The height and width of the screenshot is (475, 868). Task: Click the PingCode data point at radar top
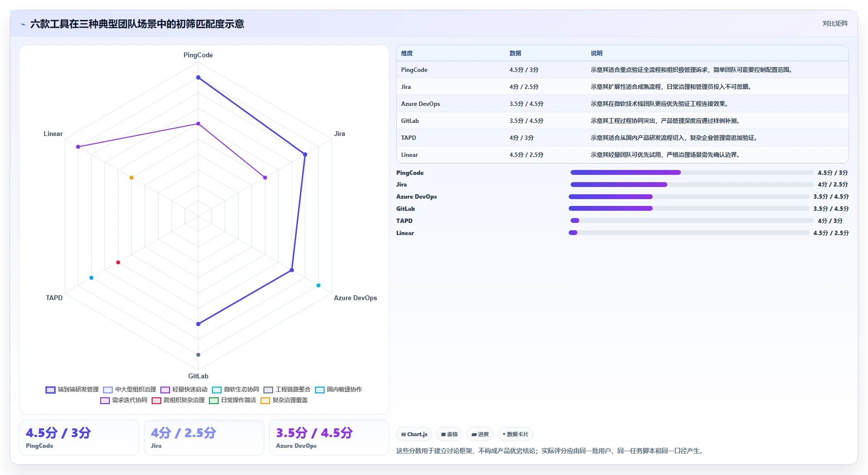pyautogui.click(x=198, y=77)
